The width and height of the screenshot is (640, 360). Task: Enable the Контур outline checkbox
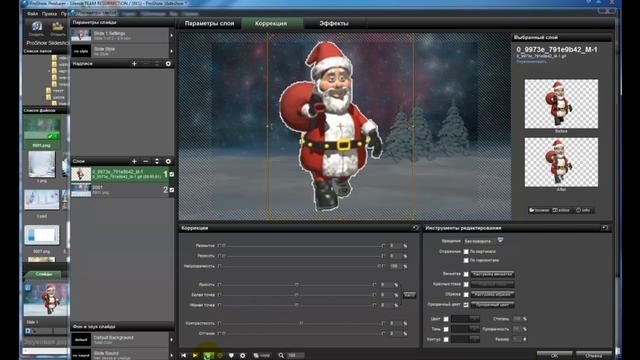coord(446,340)
